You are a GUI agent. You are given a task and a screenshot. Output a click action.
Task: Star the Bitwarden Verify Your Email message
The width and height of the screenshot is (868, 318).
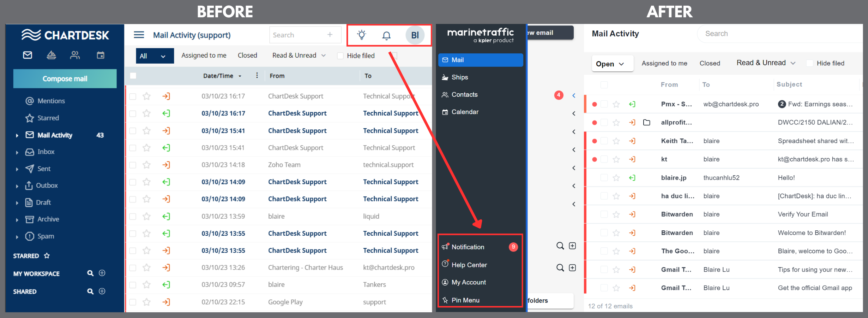click(x=616, y=214)
